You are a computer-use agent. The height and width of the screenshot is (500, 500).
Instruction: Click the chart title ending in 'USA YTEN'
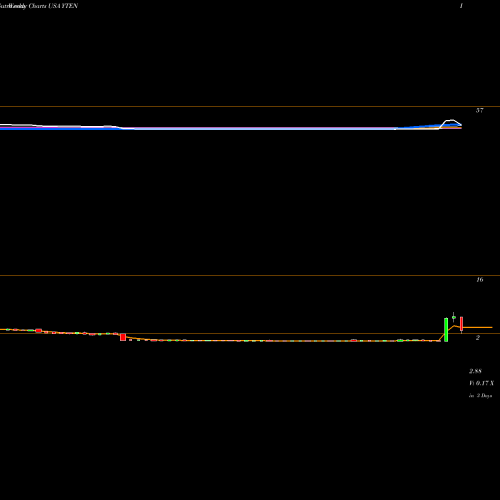(39, 6)
